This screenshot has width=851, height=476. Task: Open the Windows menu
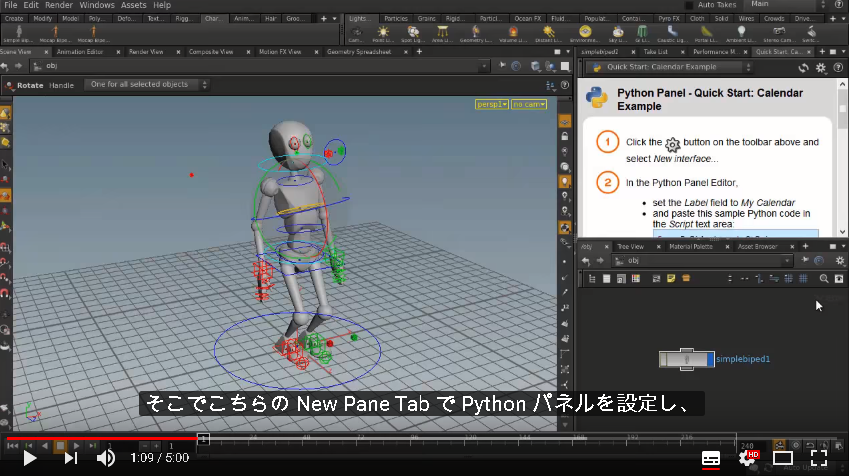point(97,5)
